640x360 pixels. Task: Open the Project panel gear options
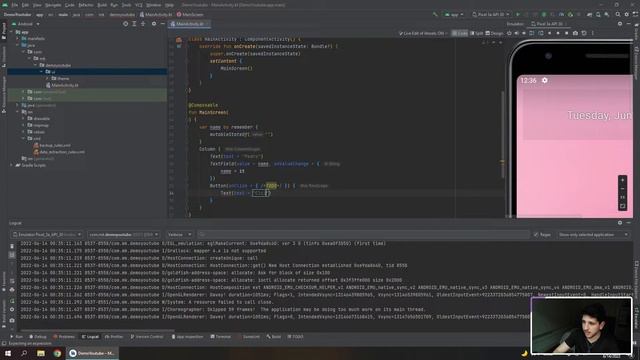point(154,24)
